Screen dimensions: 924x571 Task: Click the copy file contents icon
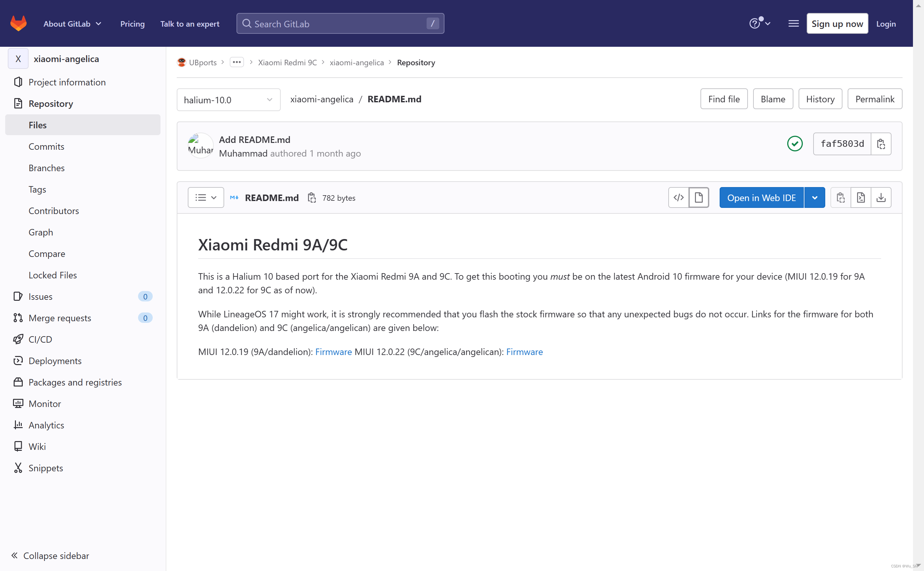841,197
